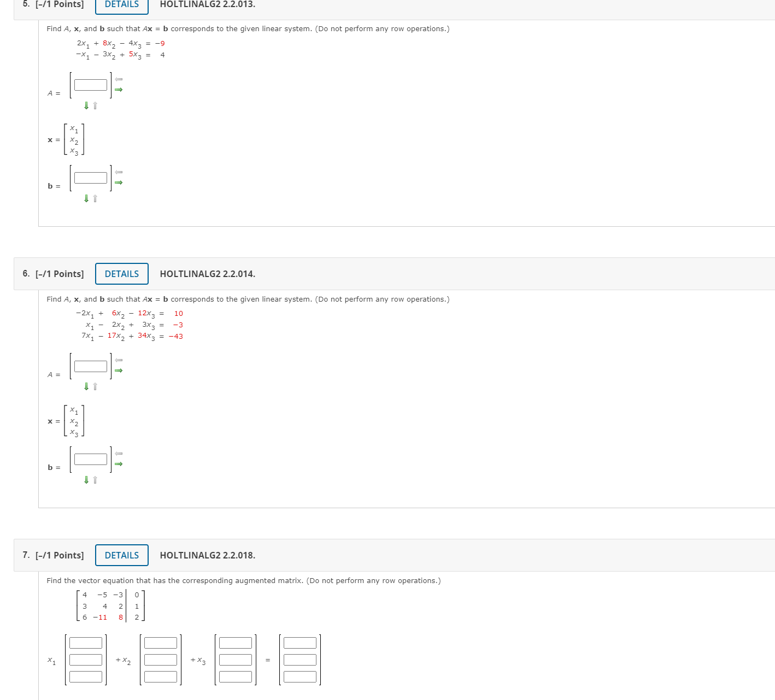Click question 5 vector b entry field
This screenshot has height=700, width=775.
(x=91, y=178)
